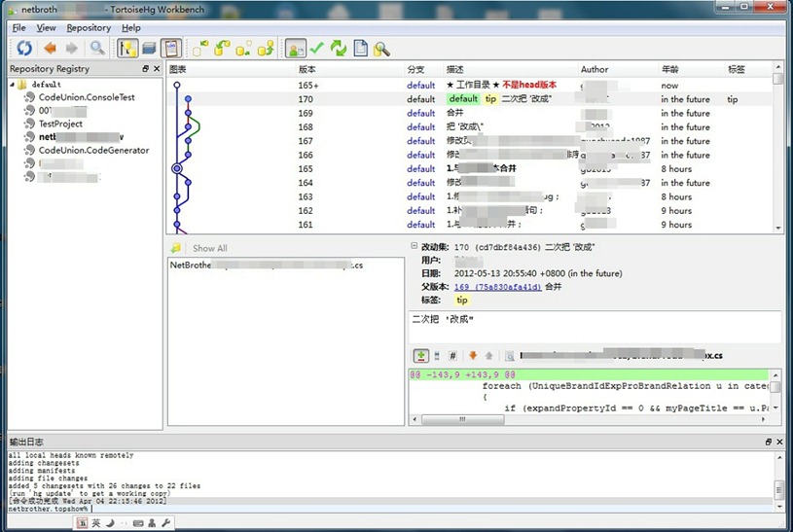Undock the 输出日志 output log panel
The image size is (793, 532).
click(769, 442)
